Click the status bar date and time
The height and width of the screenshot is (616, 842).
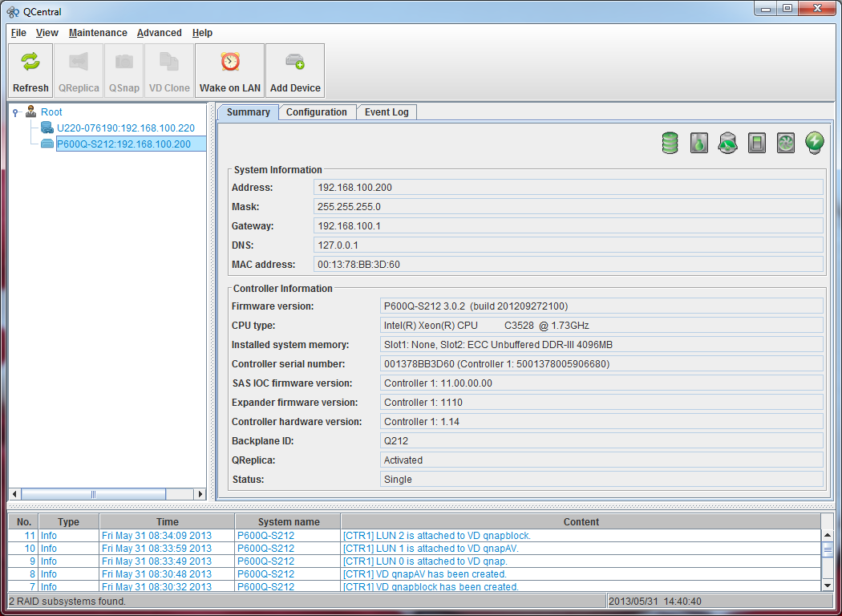655,602
